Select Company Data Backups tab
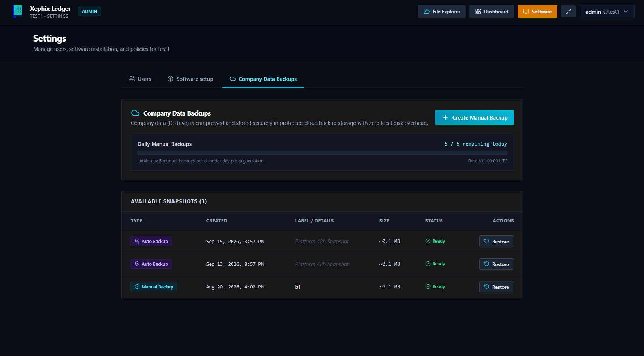This screenshot has height=356, width=644. [263, 79]
